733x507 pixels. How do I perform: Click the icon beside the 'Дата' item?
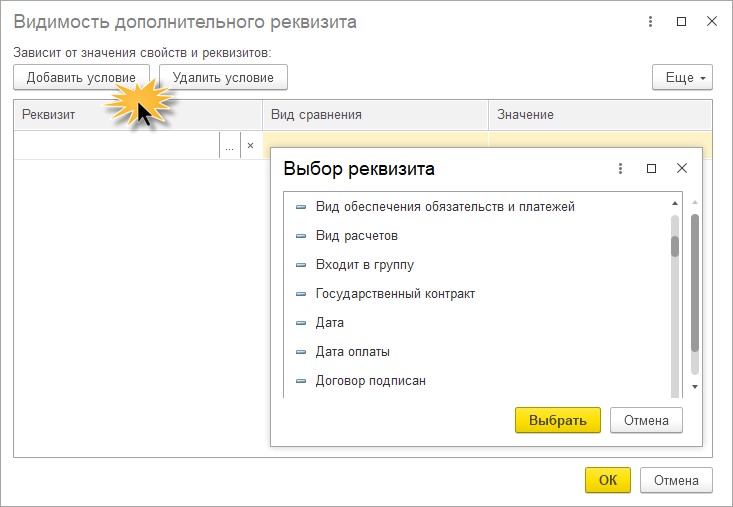pyautogui.click(x=301, y=323)
